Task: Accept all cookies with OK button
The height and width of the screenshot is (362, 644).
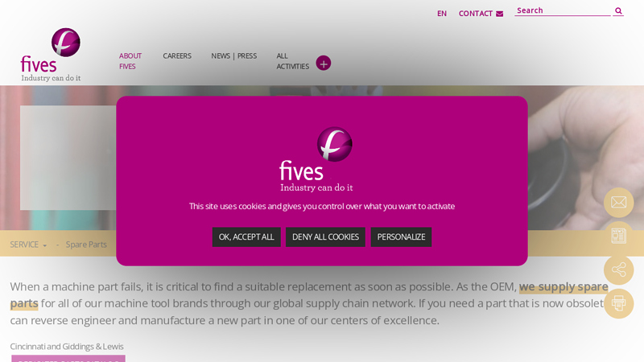Action: tap(246, 237)
